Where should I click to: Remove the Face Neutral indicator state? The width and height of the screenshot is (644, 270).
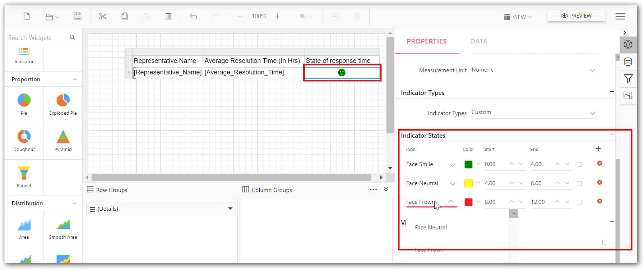pos(599,182)
